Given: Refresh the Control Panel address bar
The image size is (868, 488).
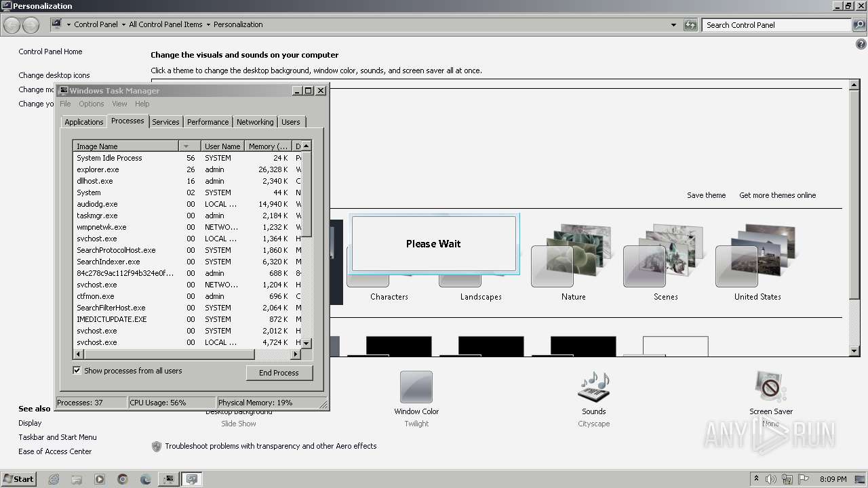Looking at the screenshot, I should pos(690,25).
